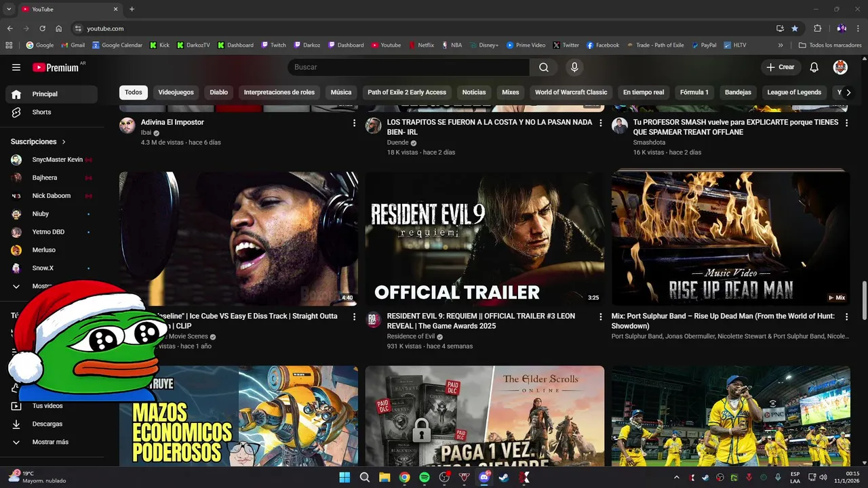
Task: Open options menu for Adivina El Impostor
Action: 354,123
